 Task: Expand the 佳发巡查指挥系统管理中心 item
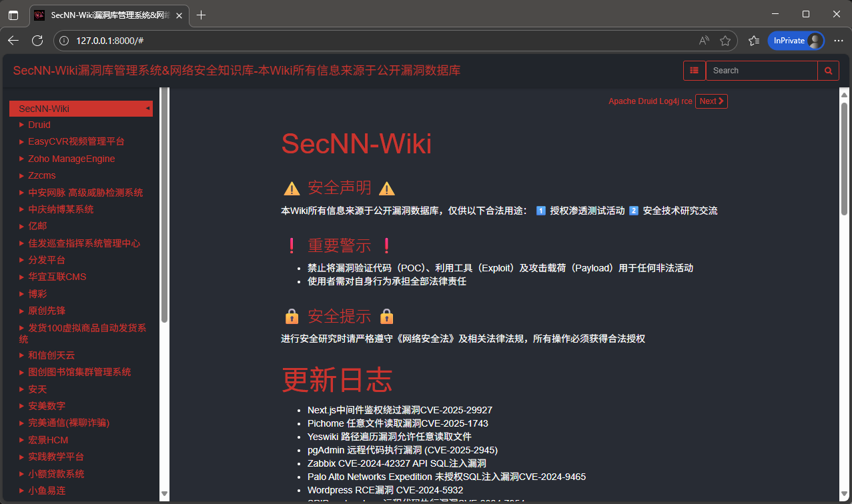79,243
